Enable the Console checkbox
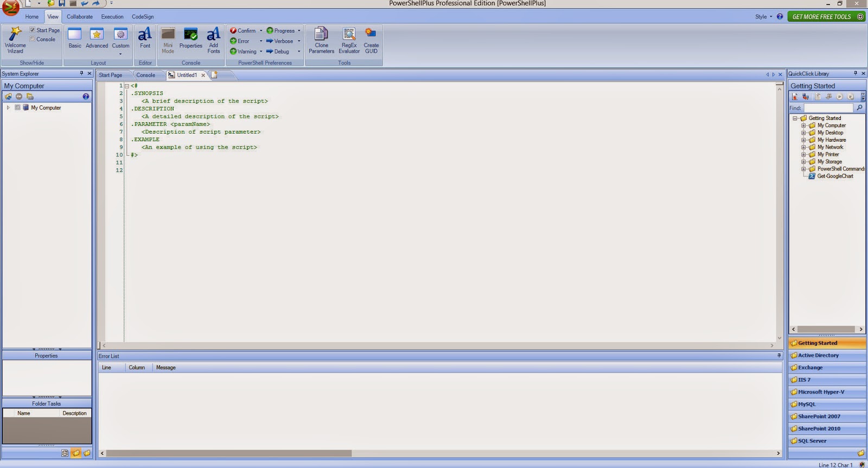 click(33, 39)
